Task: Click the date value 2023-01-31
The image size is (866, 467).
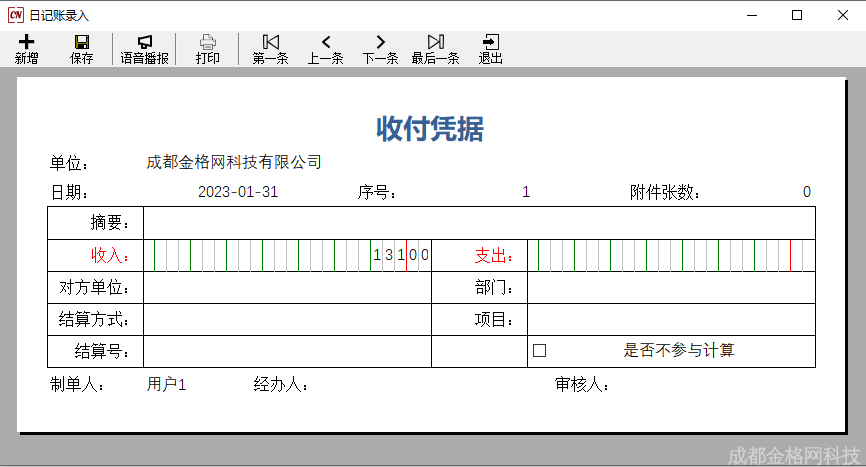Action: [x=238, y=192]
